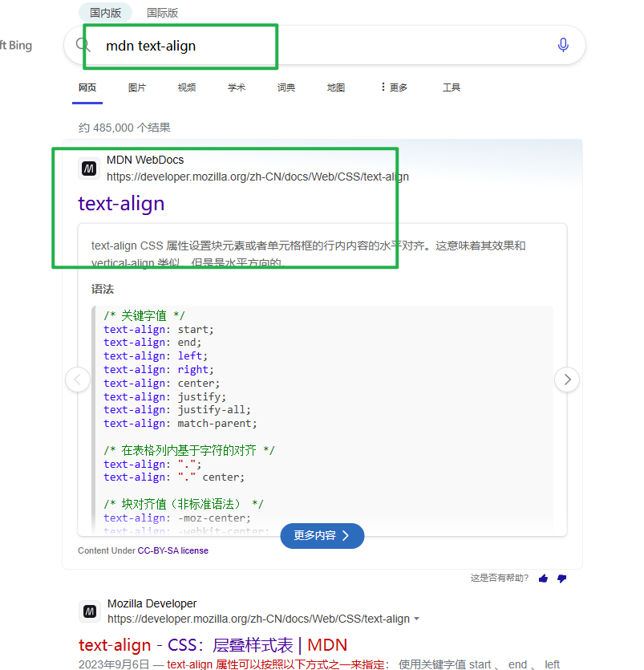Click the comment 在表格列内基于字符的对齐
Image resolution: width=644 pixels, height=670 pixels.
pos(189,450)
